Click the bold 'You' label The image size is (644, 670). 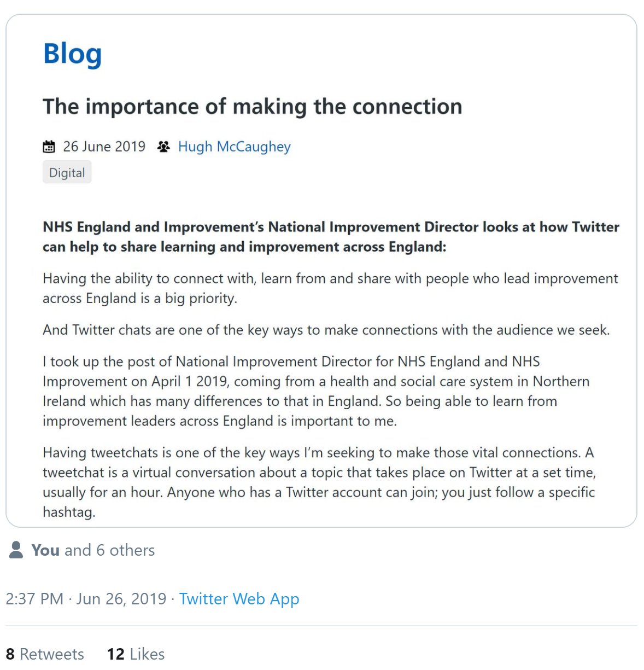(x=45, y=550)
